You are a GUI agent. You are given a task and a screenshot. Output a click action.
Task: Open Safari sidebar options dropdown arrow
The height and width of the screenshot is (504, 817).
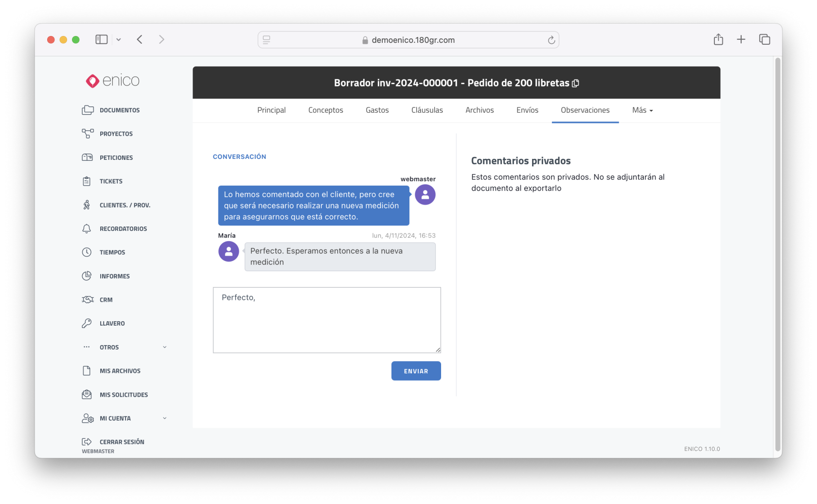pyautogui.click(x=118, y=40)
